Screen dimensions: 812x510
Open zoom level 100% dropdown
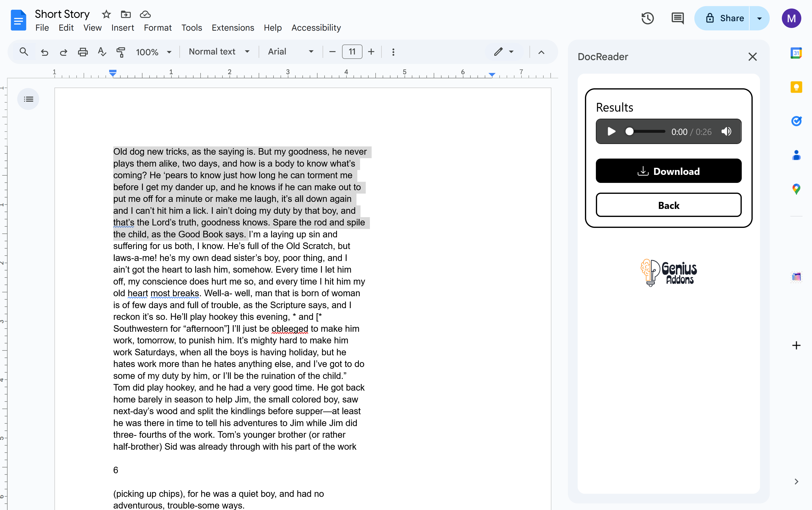(154, 52)
